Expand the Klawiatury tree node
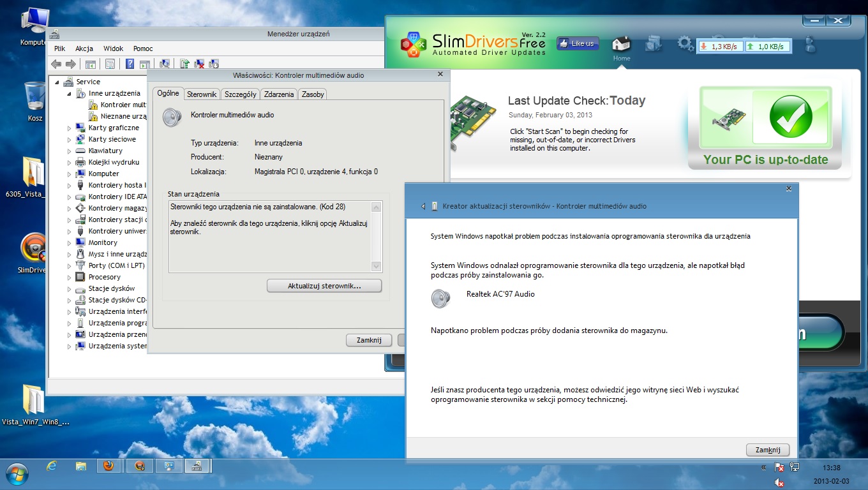 (70, 151)
